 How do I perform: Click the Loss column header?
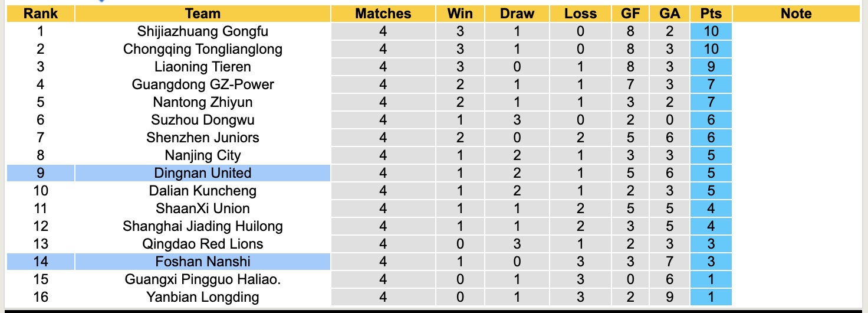pyautogui.click(x=580, y=14)
